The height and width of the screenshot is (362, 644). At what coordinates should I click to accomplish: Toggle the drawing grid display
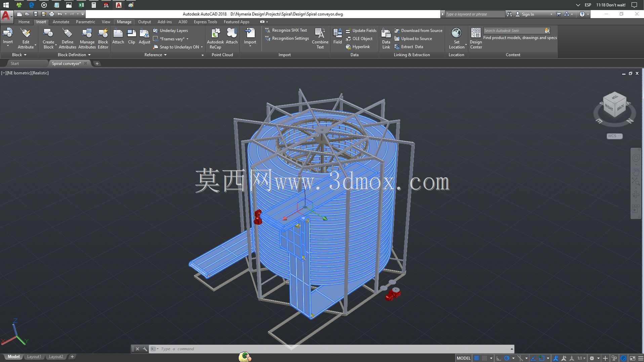point(477,358)
